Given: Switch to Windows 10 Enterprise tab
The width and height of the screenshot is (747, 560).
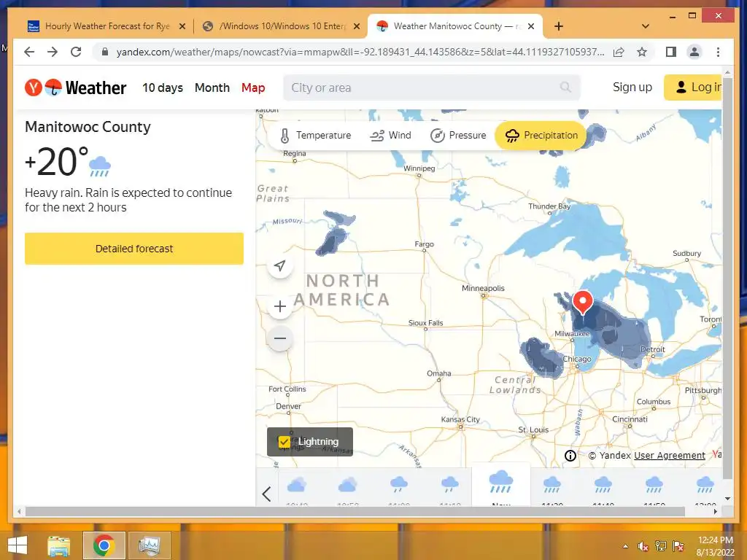Looking at the screenshot, I should click(282, 26).
